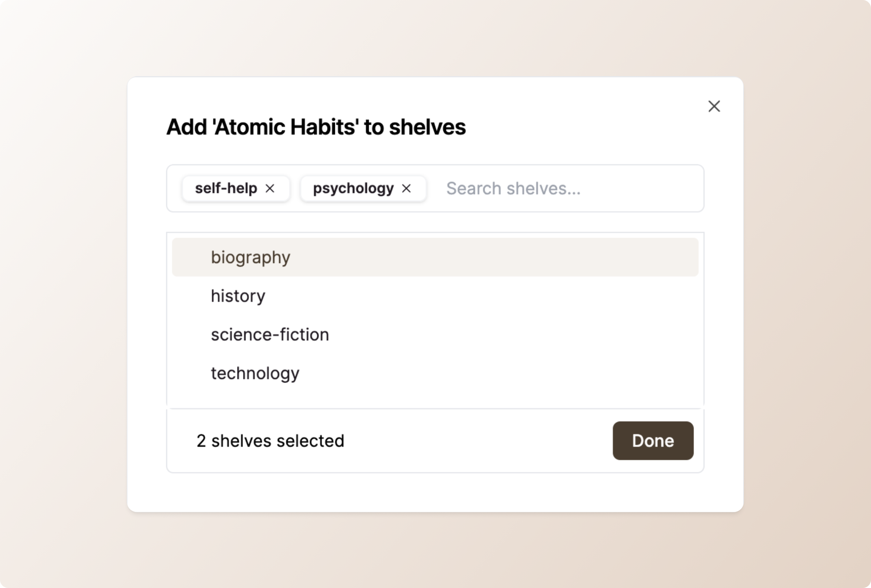The image size is (871, 588).
Task: Confirm selection with the Done button
Action: [653, 441]
